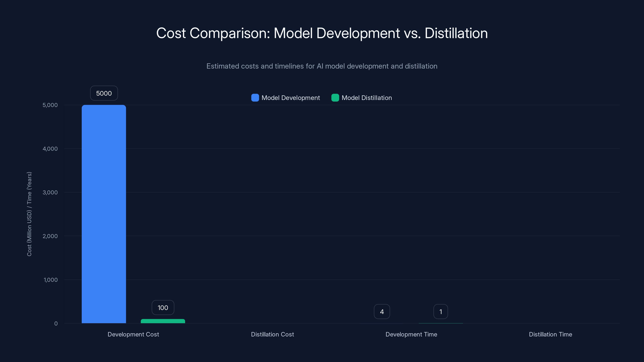
Task: Click the Distillation Time axis label
Action: 550,334
